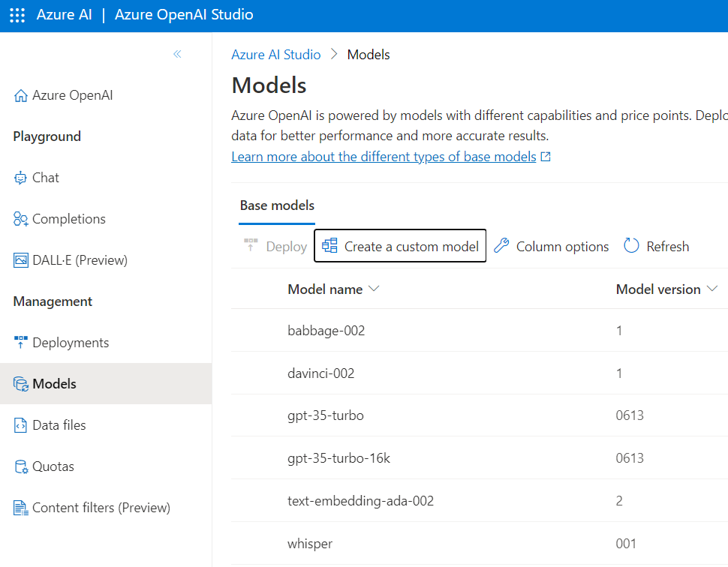Click the Data files icon
This screenshot has width=728, height=567.
[20, 425]
